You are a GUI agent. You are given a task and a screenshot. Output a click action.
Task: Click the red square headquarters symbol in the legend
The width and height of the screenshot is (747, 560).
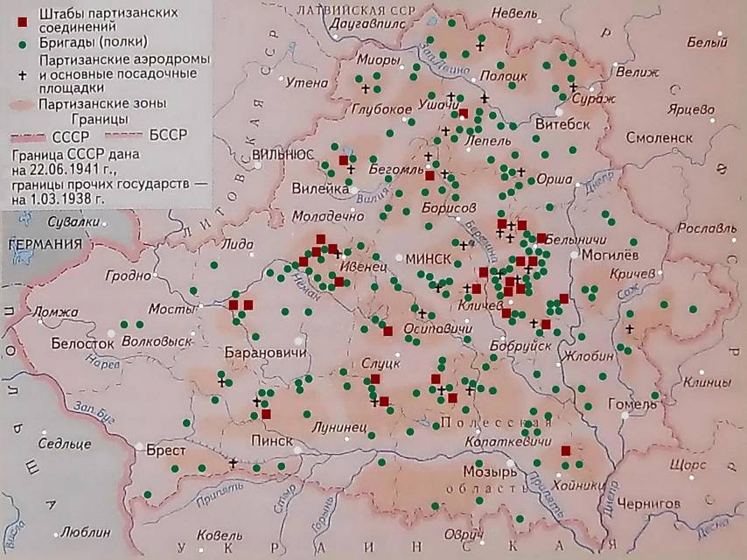click(x=23, y=21)
